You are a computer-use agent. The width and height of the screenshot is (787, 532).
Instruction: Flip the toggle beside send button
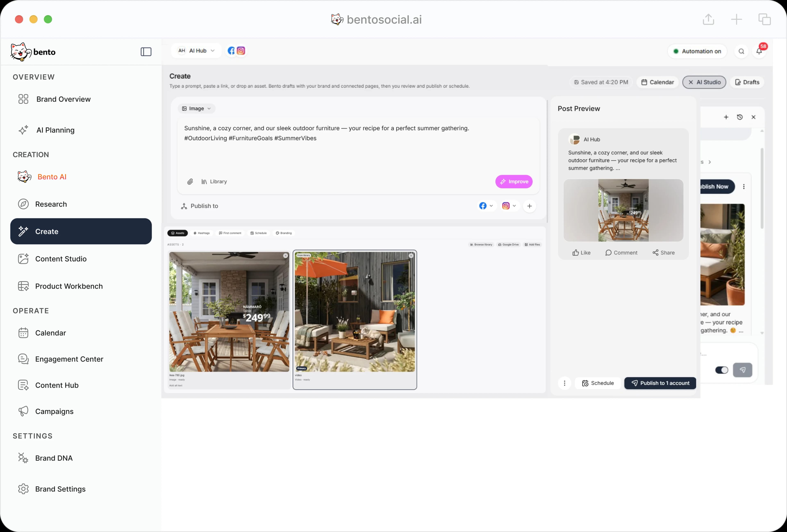[x=721, y=370]
